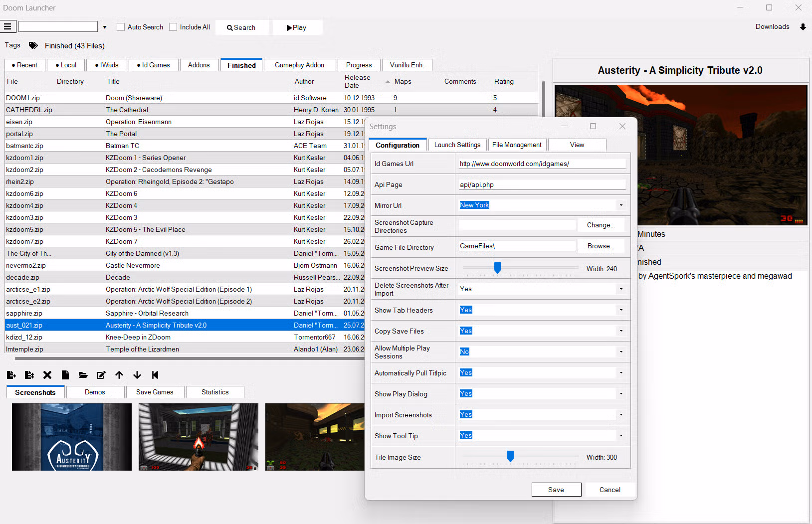
Task: Toggle the Include All checkbox
Action: pyautogui.click(x=173, y=27)
